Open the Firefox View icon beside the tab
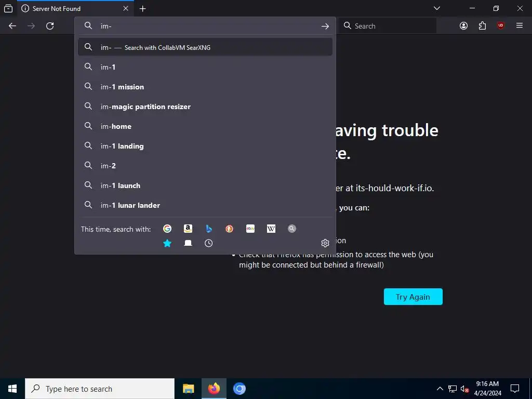The image size is (532, 399). tap(8, 8)
